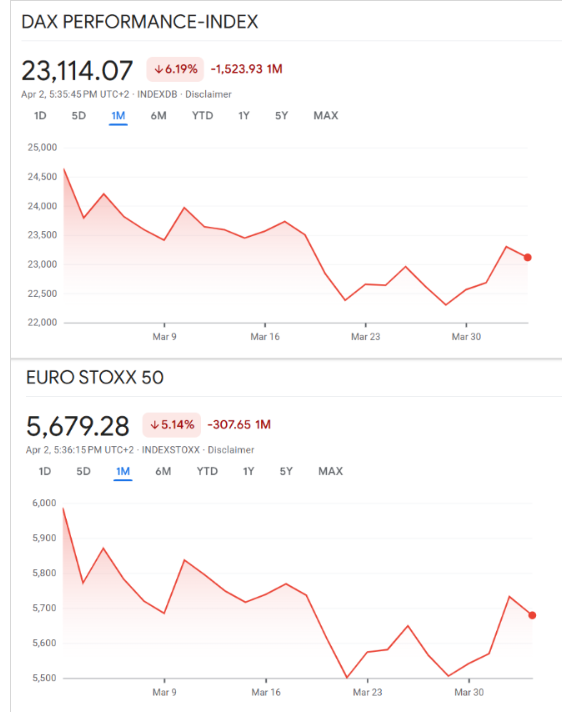Screen dimensions: 562x712
Task: Select 6M range on DAX chart
Action: [158, 115]
